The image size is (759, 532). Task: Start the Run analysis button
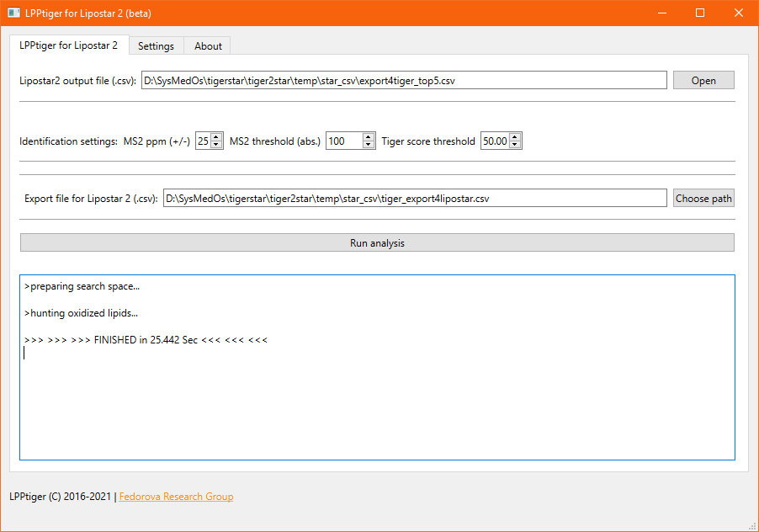coord(377,242)
